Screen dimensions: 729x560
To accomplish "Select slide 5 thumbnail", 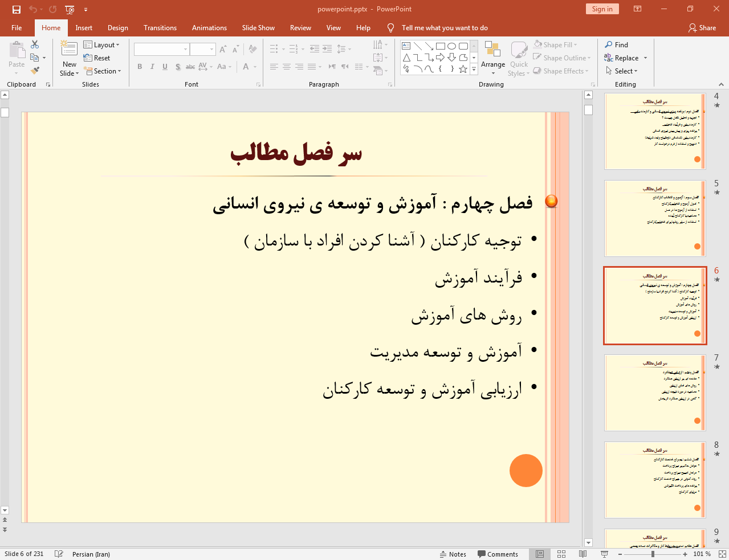I will [x=655, y=218].
